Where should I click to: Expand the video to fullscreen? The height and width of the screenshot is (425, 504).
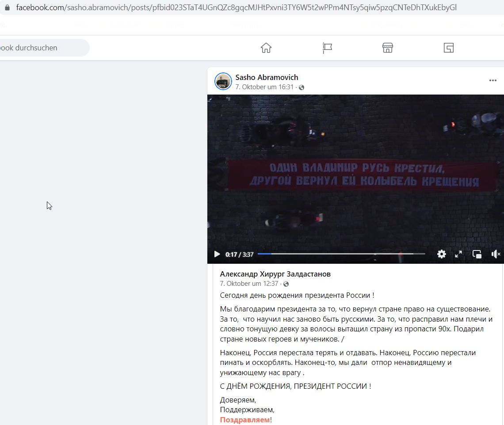(x=458, y=254)
